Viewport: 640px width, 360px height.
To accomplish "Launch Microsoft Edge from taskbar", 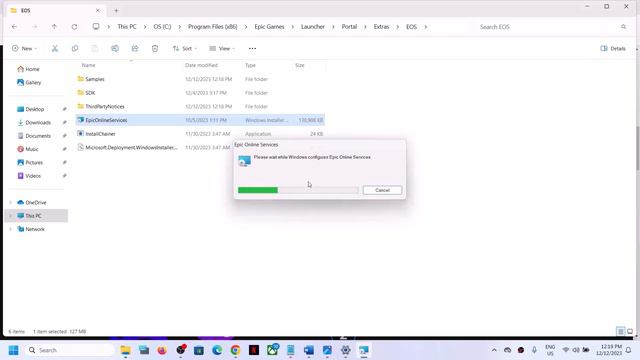I will [217, 350].
